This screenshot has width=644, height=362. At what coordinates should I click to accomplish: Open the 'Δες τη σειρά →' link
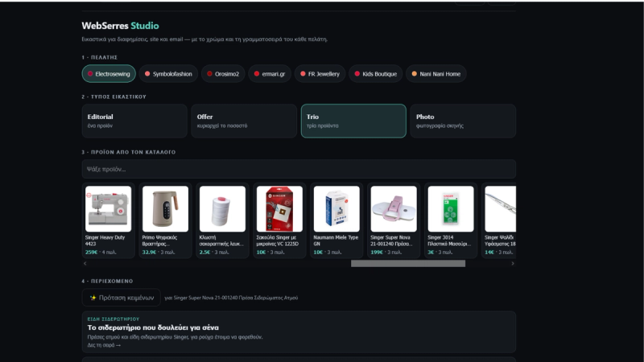(104, 345)
